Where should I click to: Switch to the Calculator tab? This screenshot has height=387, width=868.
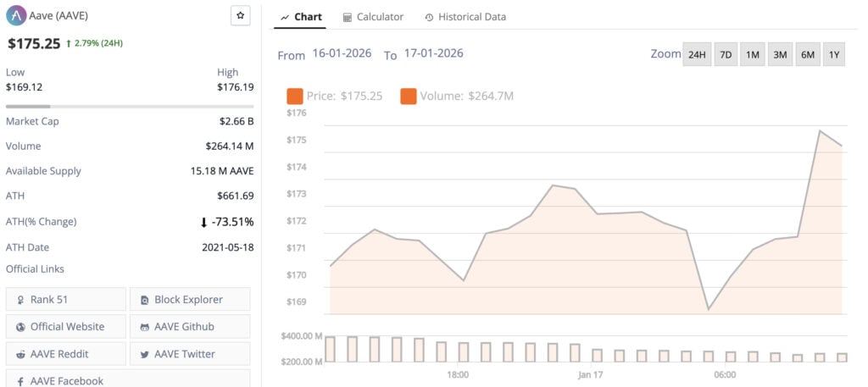[x=373, y=17]
